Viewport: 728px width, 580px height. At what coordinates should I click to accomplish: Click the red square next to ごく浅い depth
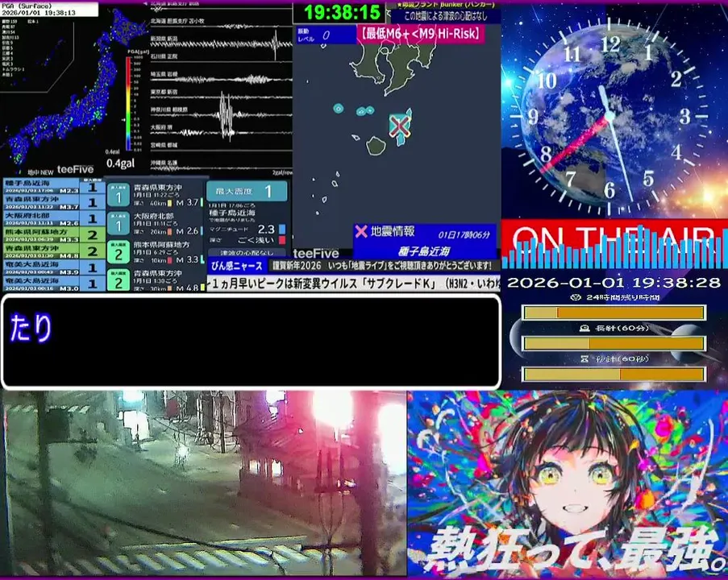point(282,240)
